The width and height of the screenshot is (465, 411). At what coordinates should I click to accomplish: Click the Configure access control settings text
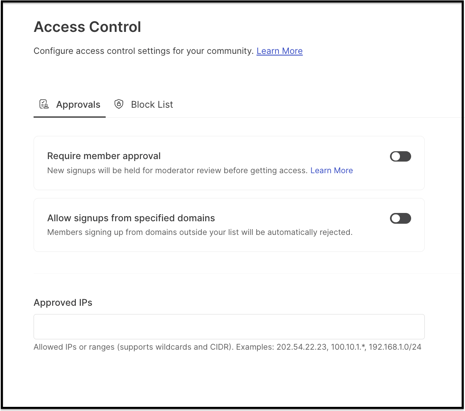coord(144,51)
